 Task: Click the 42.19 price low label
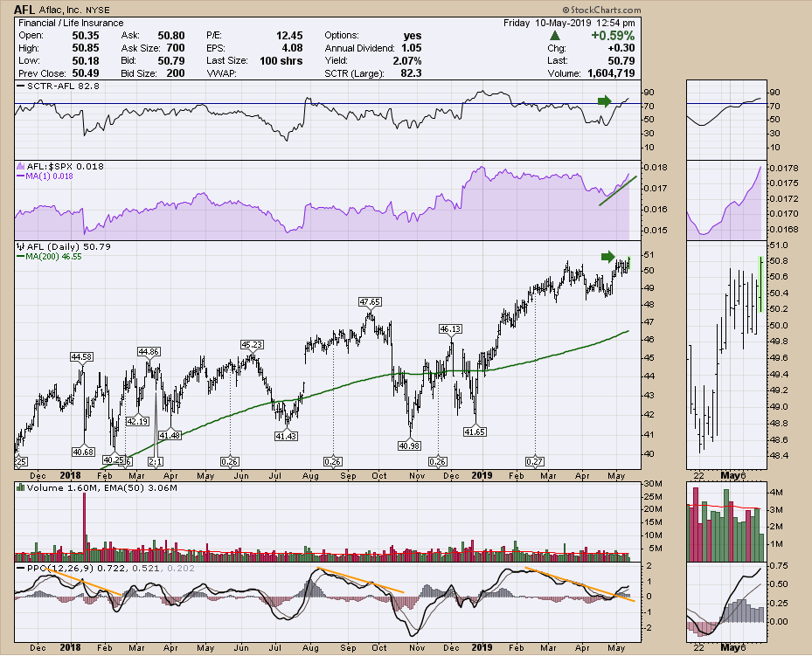click(x=138, y=421)
